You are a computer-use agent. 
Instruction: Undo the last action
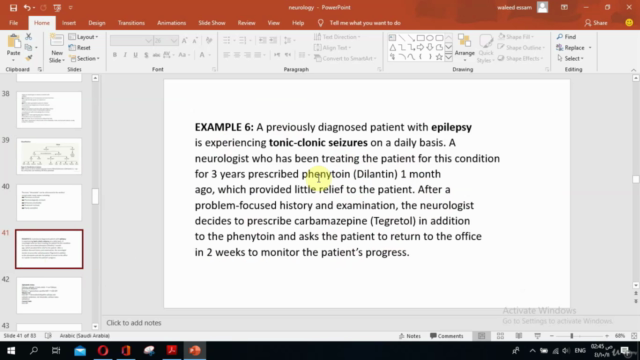click(27, 7)
